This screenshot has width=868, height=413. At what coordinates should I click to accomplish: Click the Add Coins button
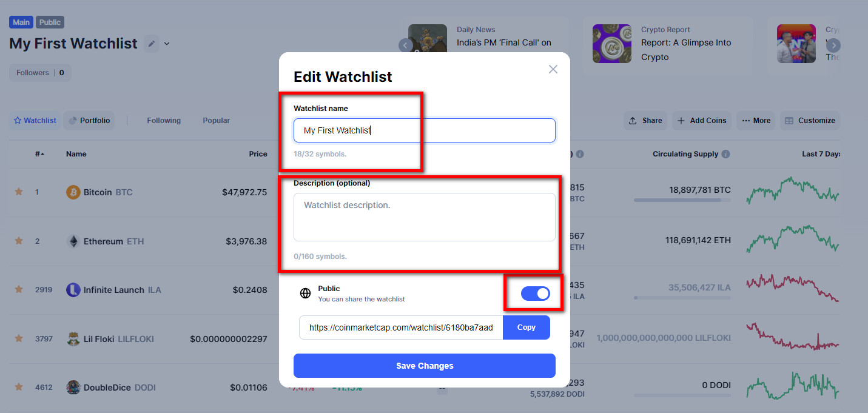tap(701, 121)
